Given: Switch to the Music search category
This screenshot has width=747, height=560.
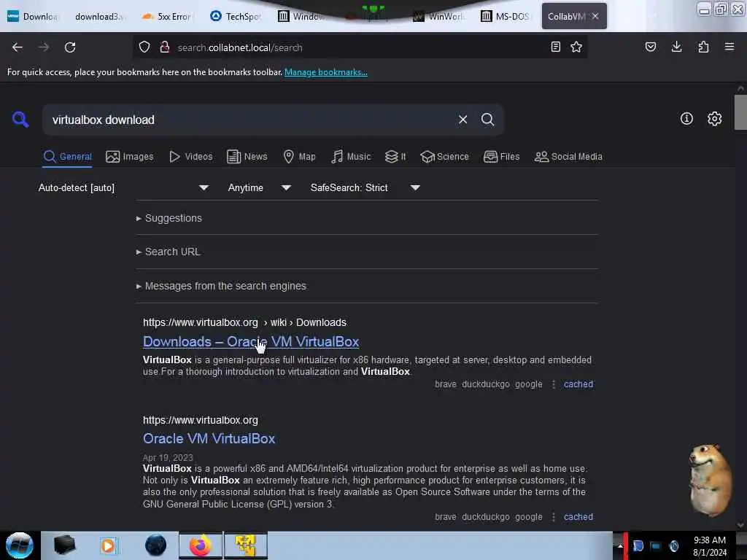Looking at the screenshot, I should (351, 157).
